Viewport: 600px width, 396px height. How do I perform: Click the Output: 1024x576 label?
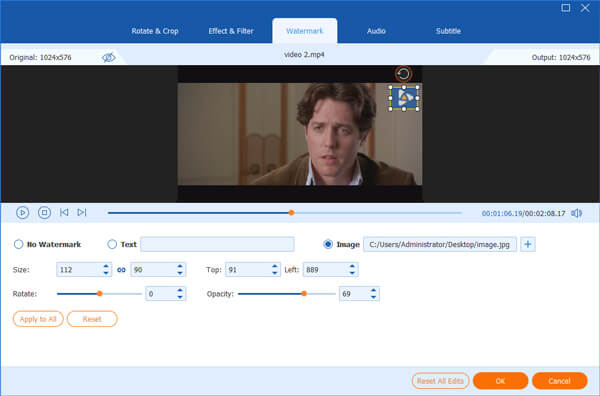click(561, 57)
